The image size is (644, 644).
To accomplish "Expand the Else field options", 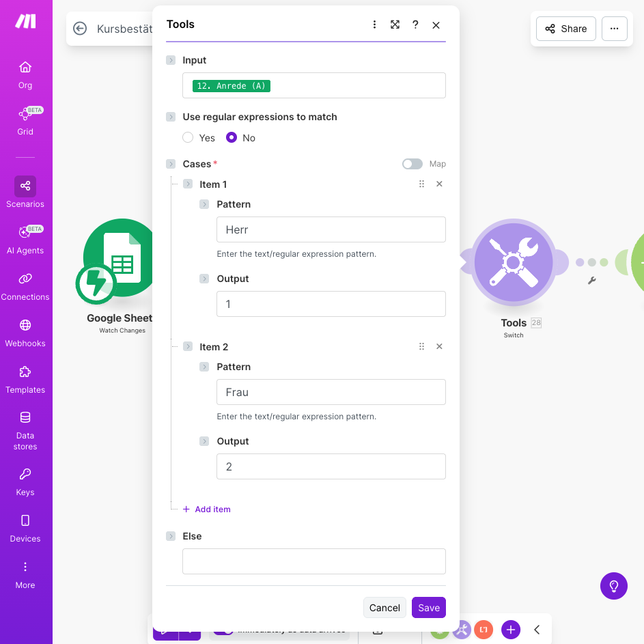I will coord(171,536).
